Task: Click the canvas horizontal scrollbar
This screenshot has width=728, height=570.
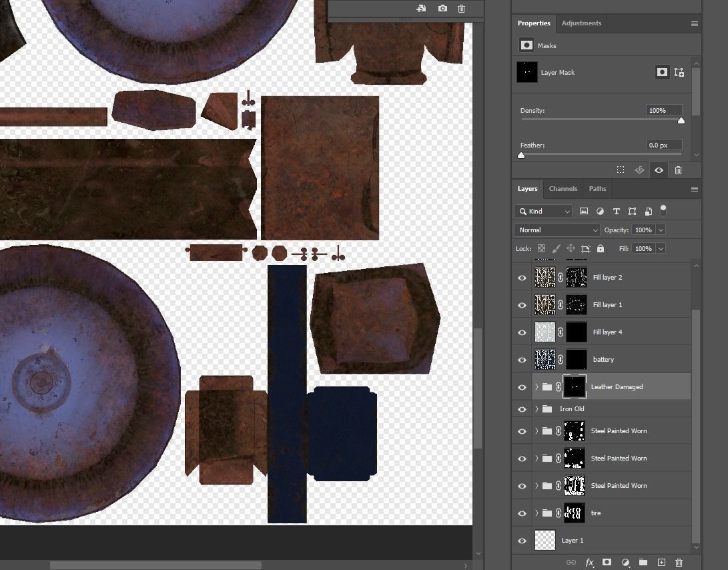Action: [x=155, y=565]
